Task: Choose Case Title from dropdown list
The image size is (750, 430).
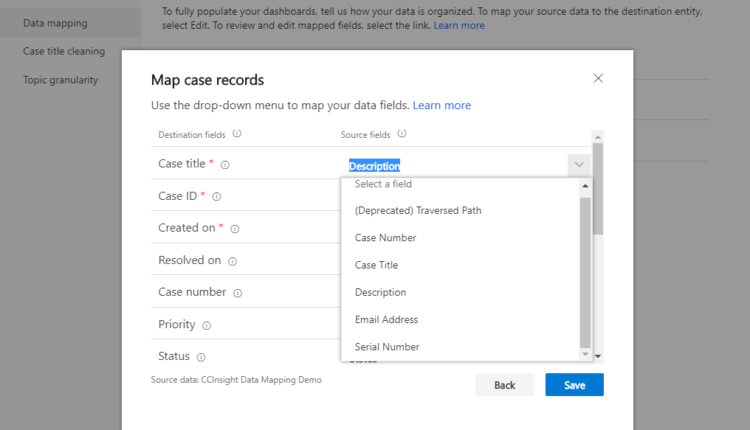Action: click(376, 265)
